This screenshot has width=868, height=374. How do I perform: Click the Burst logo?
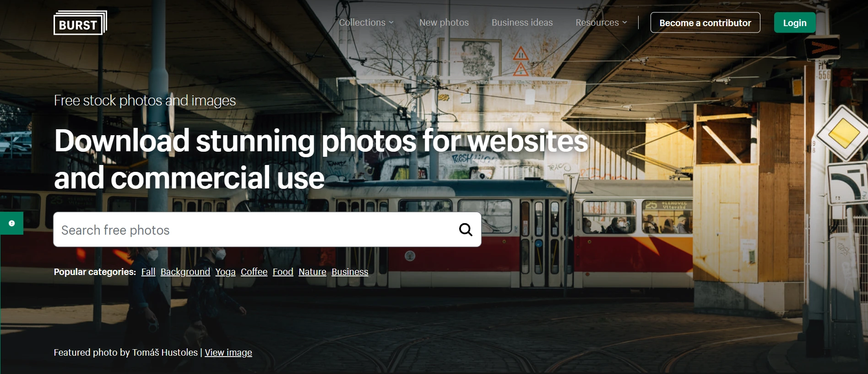80,23
